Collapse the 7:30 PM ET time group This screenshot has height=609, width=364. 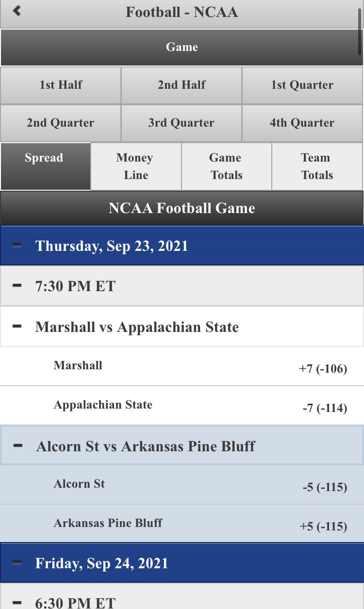(17, 286)
